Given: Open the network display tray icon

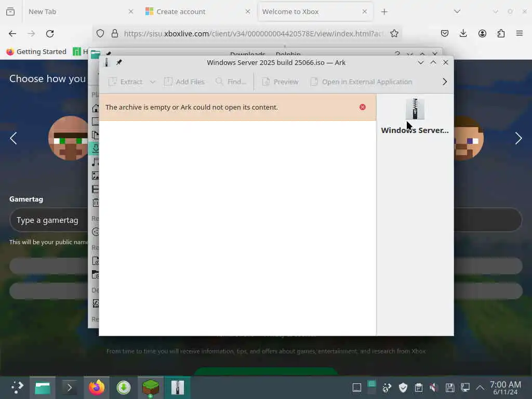Looking at the screenshot, I should pos(465,388).
